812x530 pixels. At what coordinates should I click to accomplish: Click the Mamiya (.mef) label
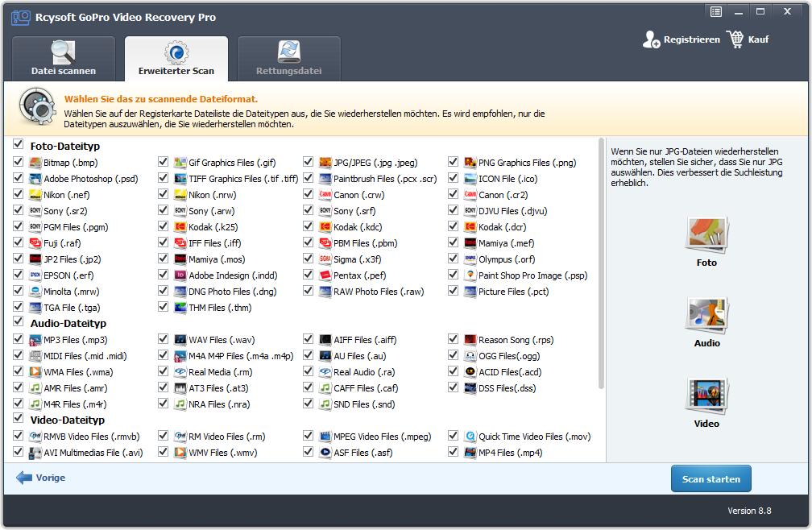pos(507,242)
